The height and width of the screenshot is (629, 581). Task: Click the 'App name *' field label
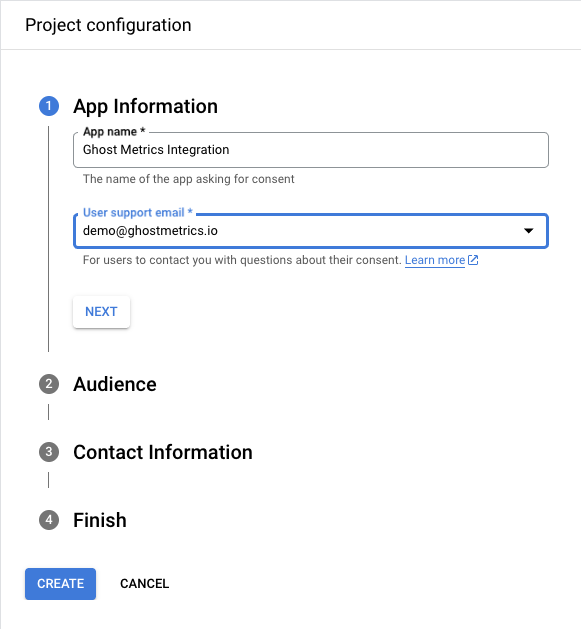pyautogui.click(x=114, y=132)
